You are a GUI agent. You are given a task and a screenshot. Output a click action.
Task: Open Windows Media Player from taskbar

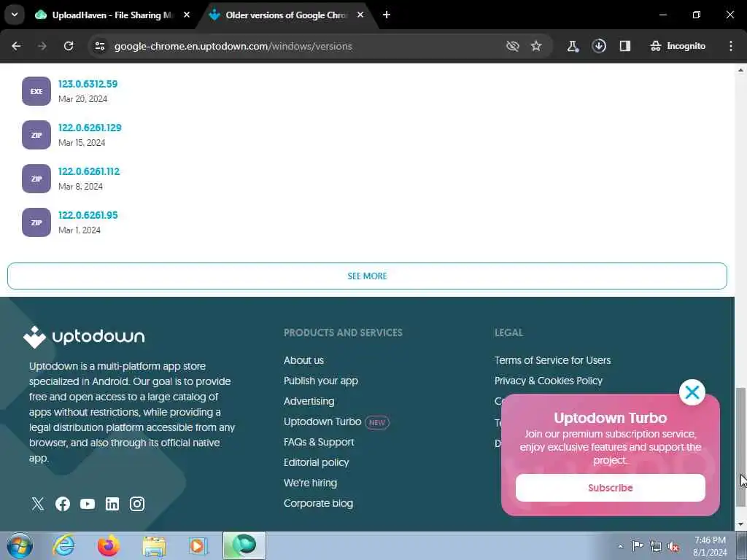click(x=197, y=545)
